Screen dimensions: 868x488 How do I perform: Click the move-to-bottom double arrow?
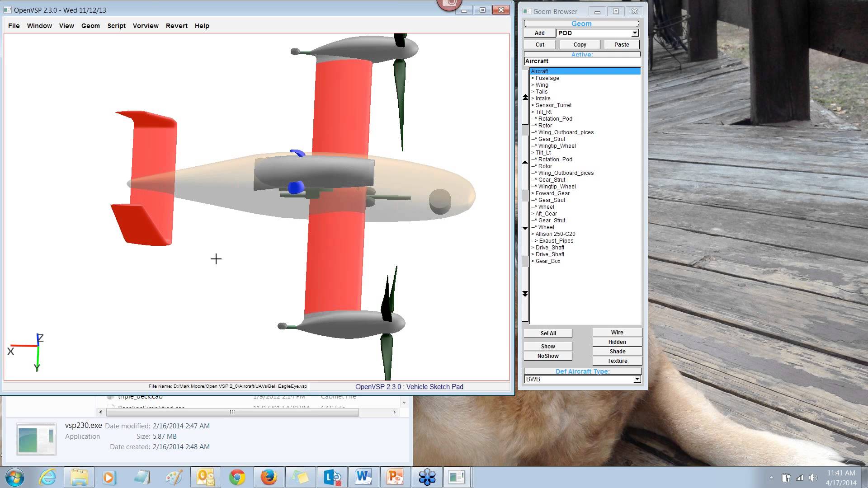coord(525,294)
